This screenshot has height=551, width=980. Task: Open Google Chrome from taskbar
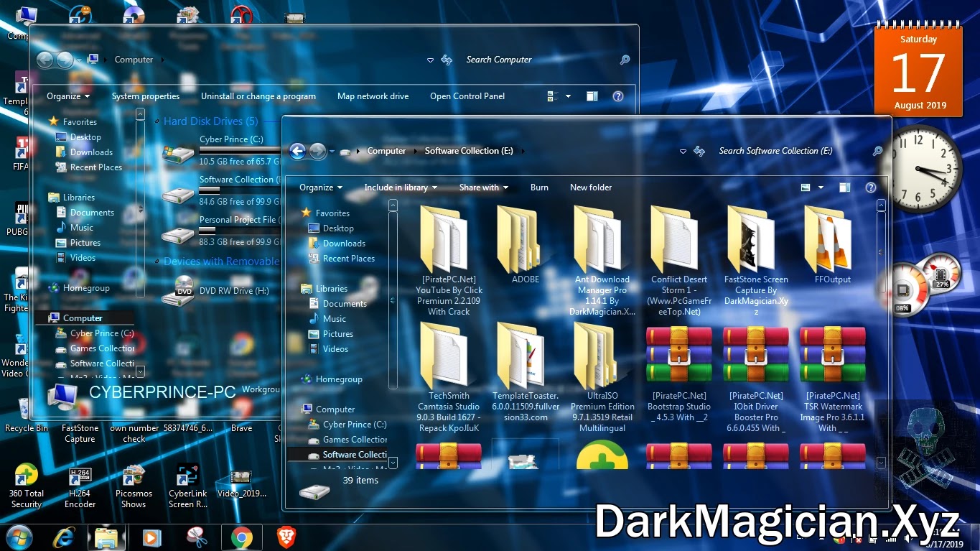coord(242,537)
